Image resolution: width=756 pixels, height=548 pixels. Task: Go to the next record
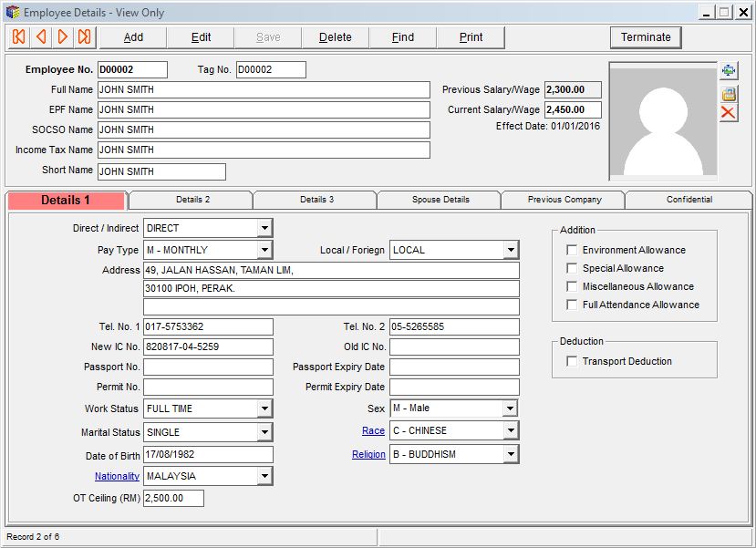63,37
